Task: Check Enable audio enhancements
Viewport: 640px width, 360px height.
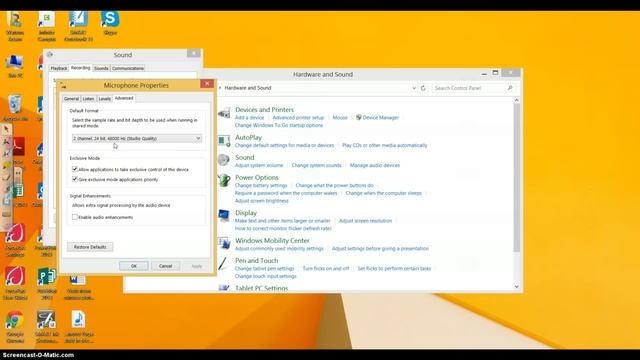Action: click(x=75, y=217)
